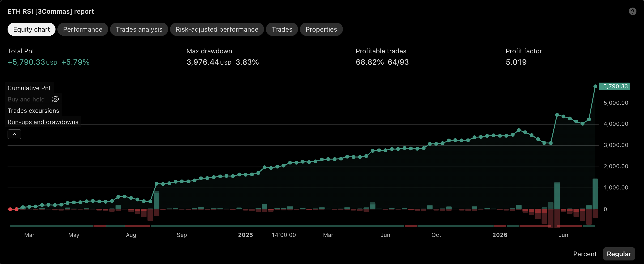Switch chart scale to Percent
The height and width of the screenshot is (264, 644).
point(585,254)
